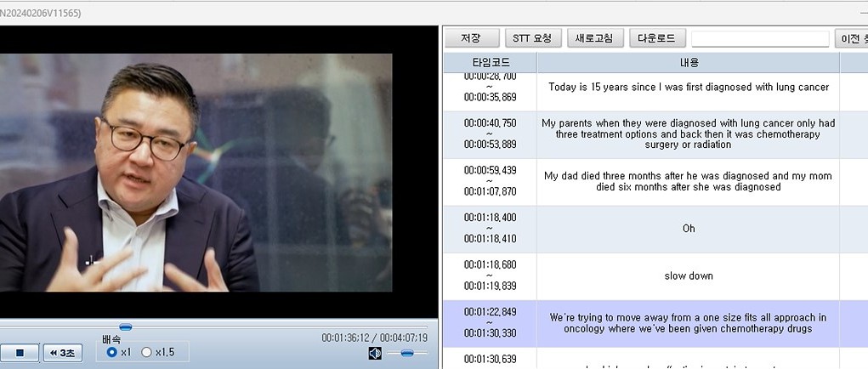Screen dimensions: 868x369
Task: Click the 이전 search button
Action: (852, 38)
